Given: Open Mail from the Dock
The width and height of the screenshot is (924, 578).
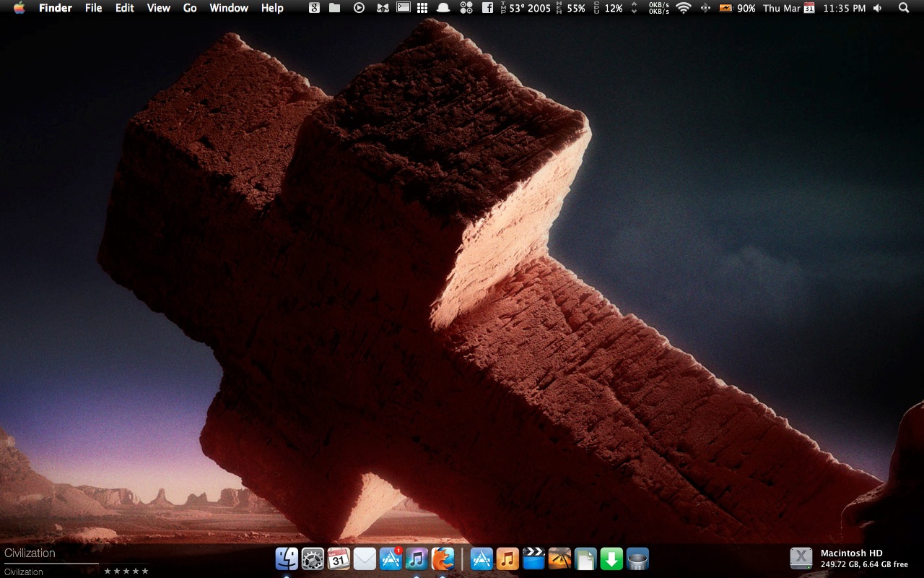Looking at the screenshot, I should pyautogui.click(x=365, y=558).
